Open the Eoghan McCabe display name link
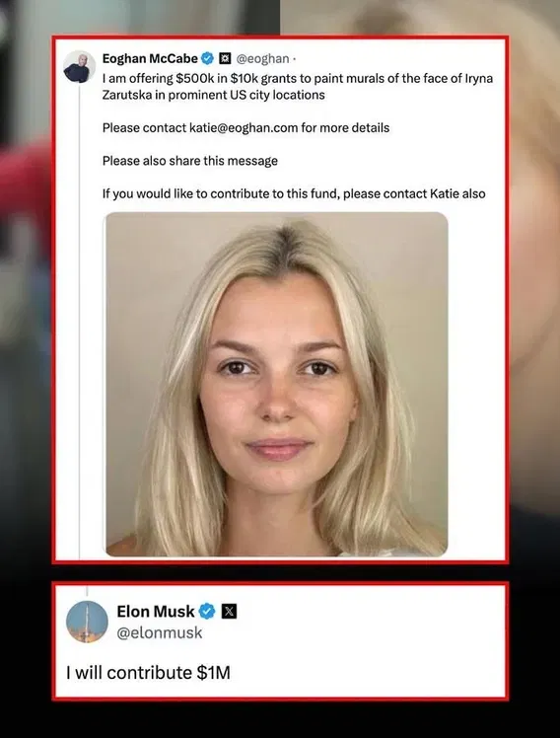 coord(150,58)
